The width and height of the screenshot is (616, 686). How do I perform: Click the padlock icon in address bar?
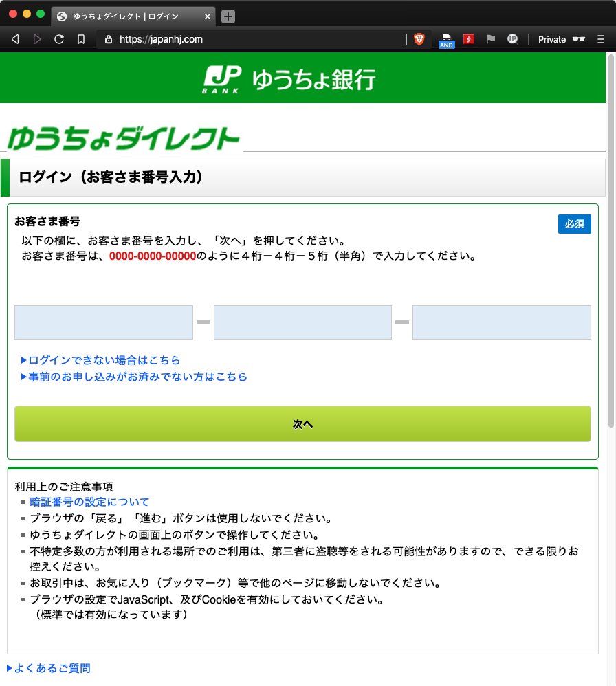[x=109, y=39]
